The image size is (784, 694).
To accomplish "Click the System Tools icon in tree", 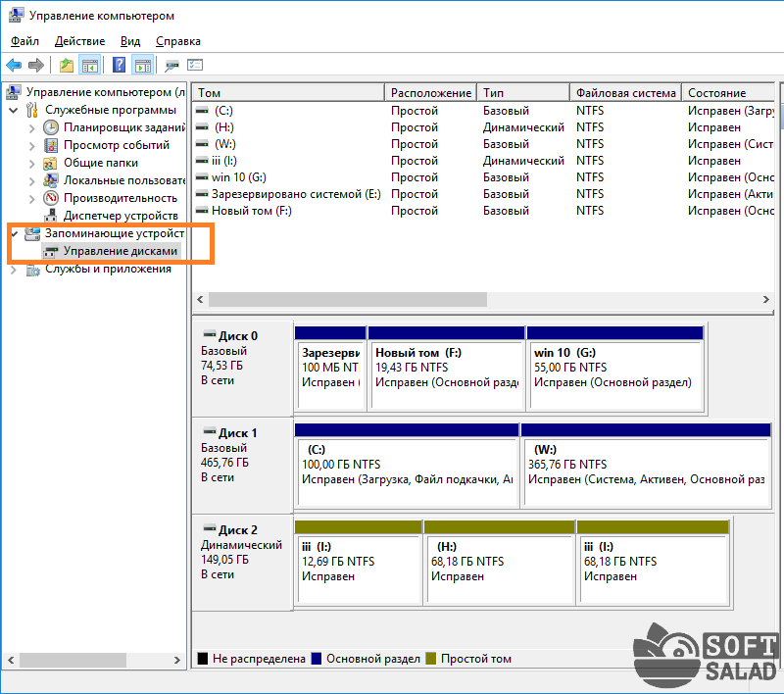I will click(x=32, y=110).
